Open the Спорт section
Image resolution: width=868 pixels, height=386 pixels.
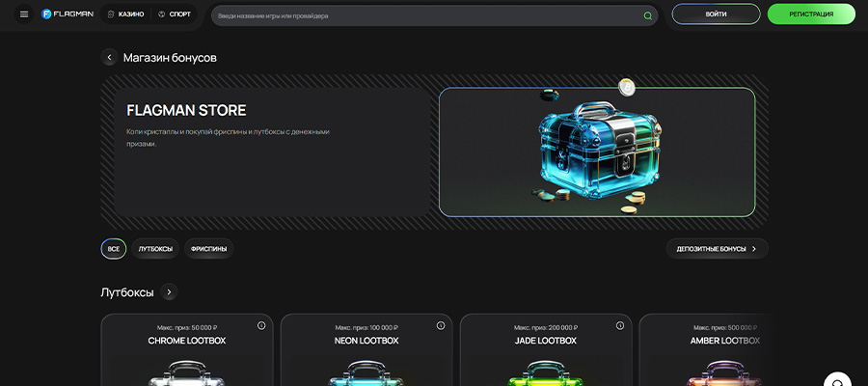[174, 14]
